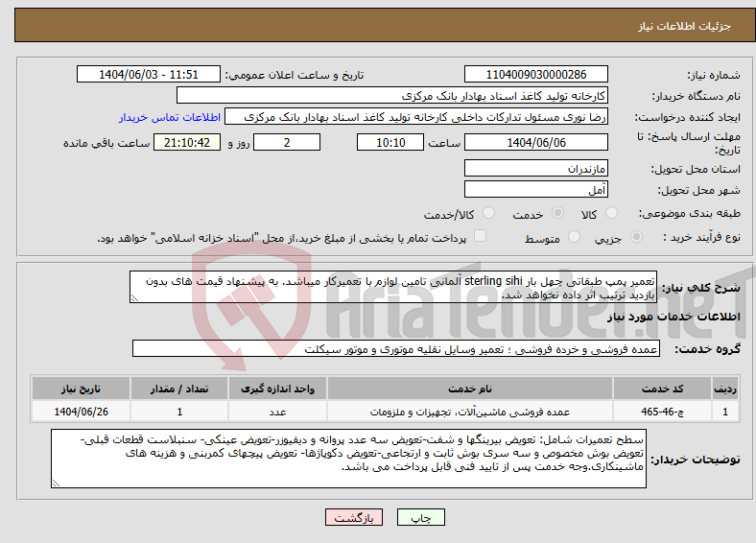The image size is (756, 543).
Task: Toggle the اسناد خزانه اسلامی payment checkbox
Action: coord(481,236)
